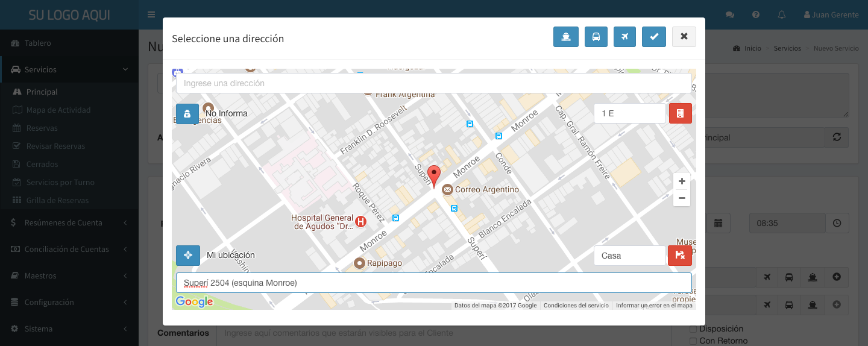Confirm address with the checkmark button
Viewport: 868px width, 346px height.
(653, 37)
